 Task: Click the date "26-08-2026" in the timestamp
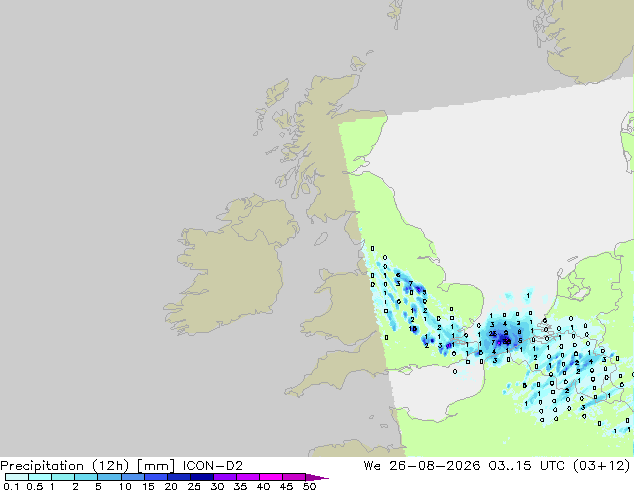(x=435, y=466)
